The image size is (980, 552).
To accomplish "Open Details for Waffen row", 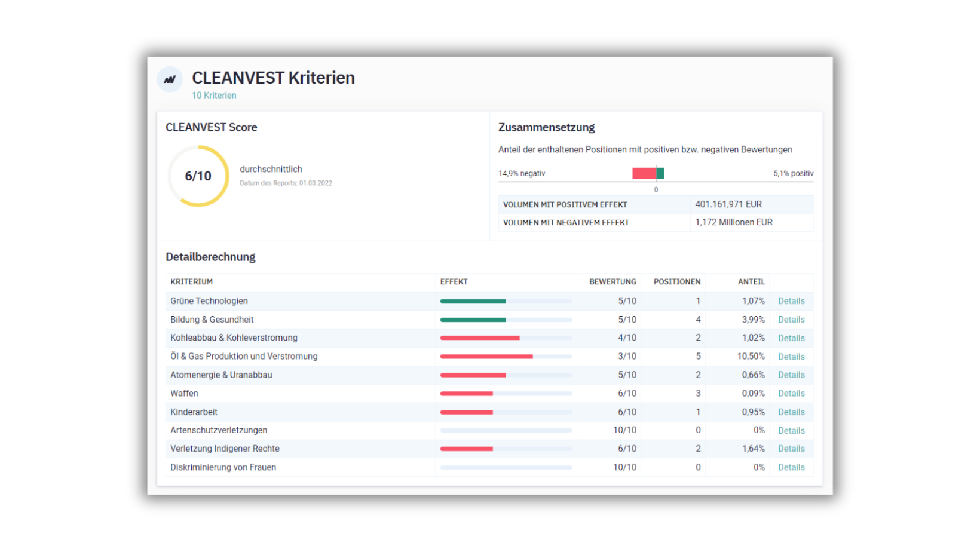I will click(x=791, y=394).
